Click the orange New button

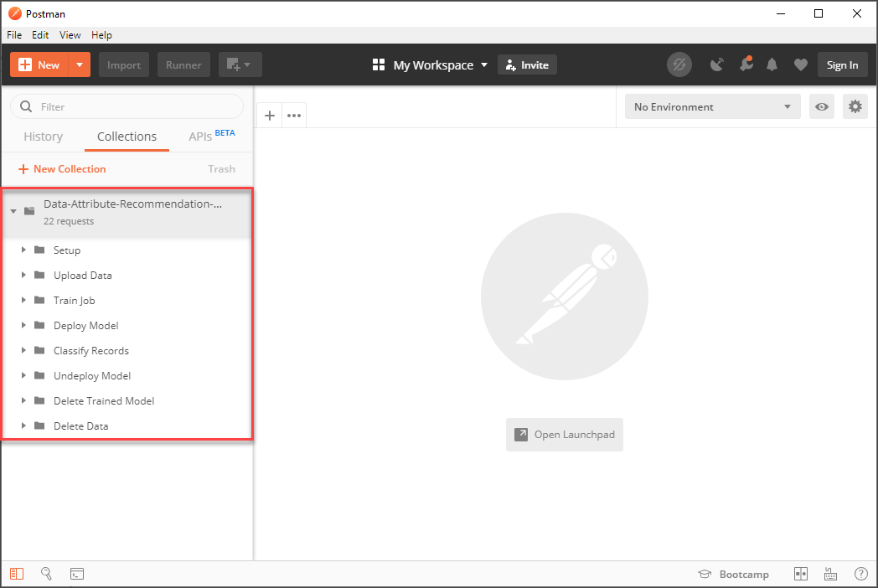coord(39,65)
